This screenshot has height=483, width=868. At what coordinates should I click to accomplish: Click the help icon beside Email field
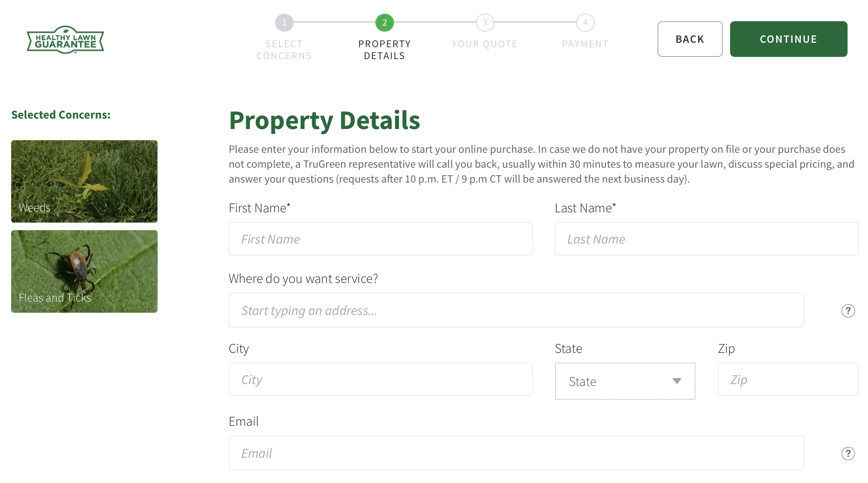pos(848,454)
